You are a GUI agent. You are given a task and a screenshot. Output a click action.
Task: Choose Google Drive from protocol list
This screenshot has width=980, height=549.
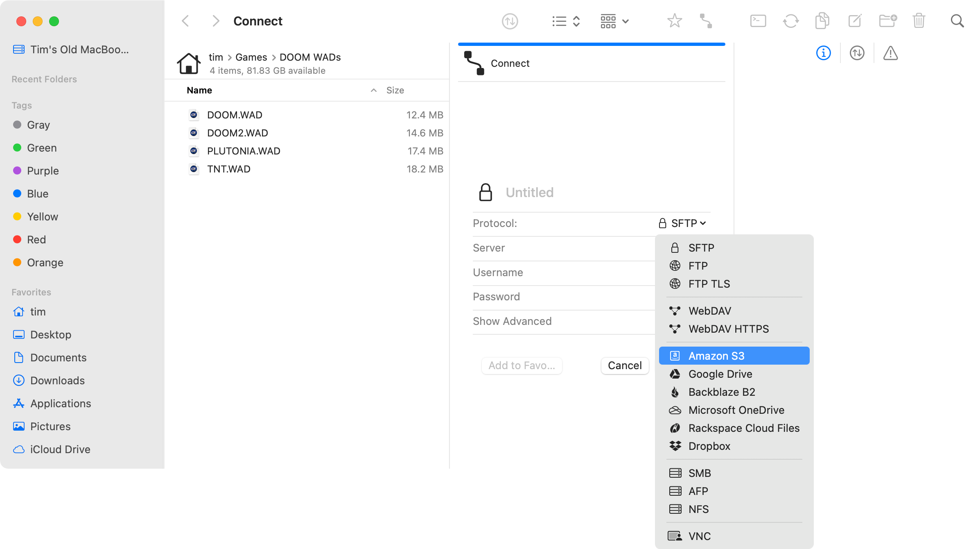[734, 374]
